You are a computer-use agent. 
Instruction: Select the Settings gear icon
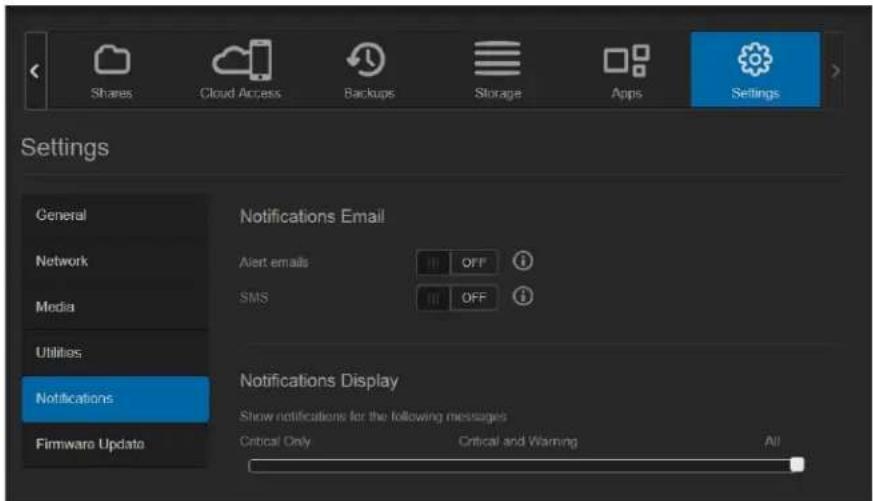[x=755, y=59]
